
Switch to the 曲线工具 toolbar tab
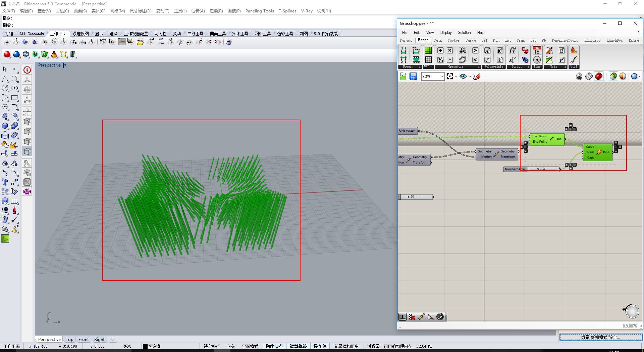coord(195,34)
